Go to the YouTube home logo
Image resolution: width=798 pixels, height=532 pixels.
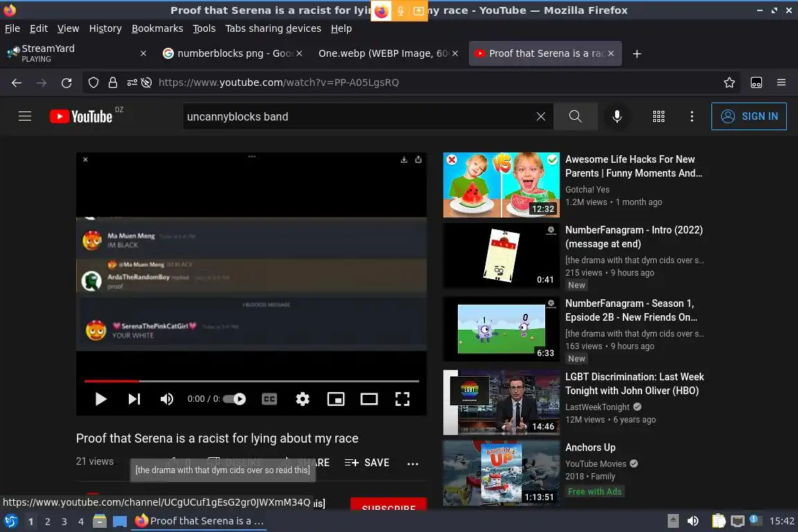pos(82,116)
